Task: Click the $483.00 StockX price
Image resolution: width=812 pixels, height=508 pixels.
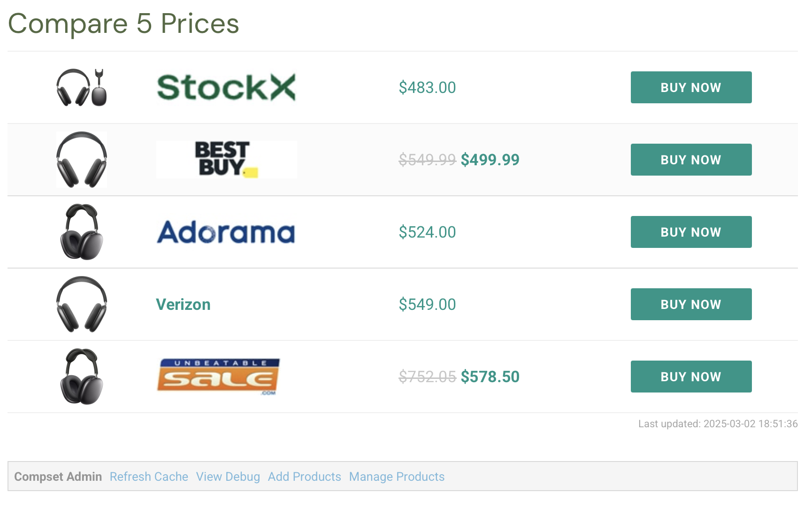Action: (427, 87)
